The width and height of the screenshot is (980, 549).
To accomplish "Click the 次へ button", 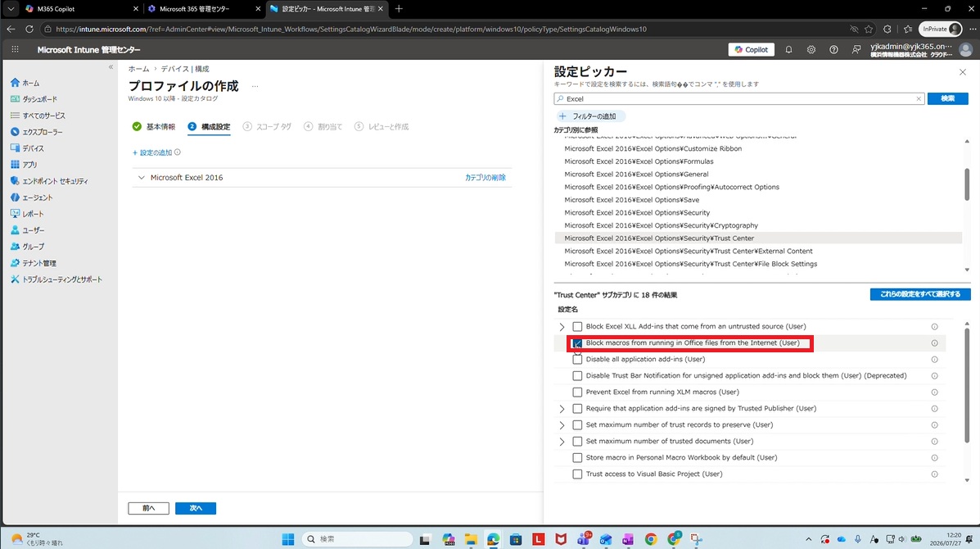I will click(x=196, y=508).
